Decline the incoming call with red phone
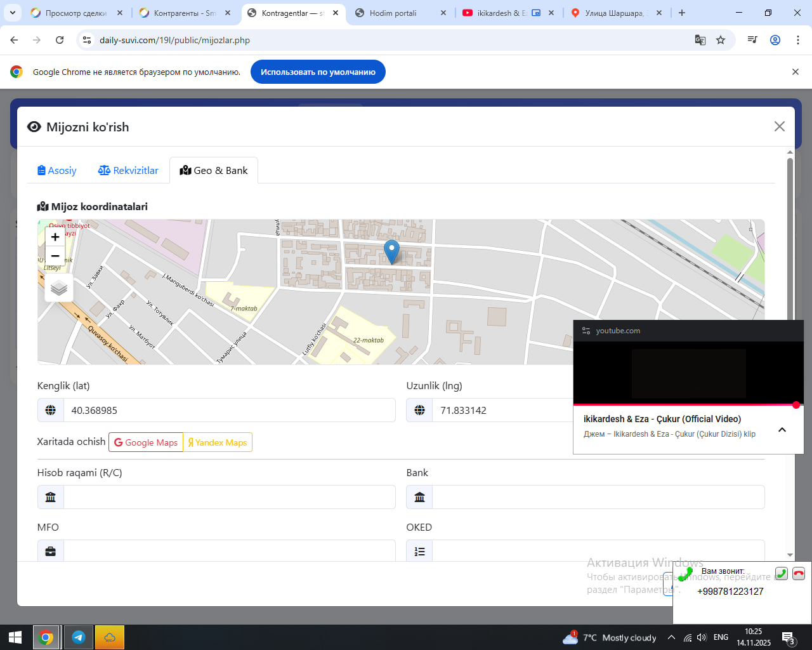 coord(798,573)
